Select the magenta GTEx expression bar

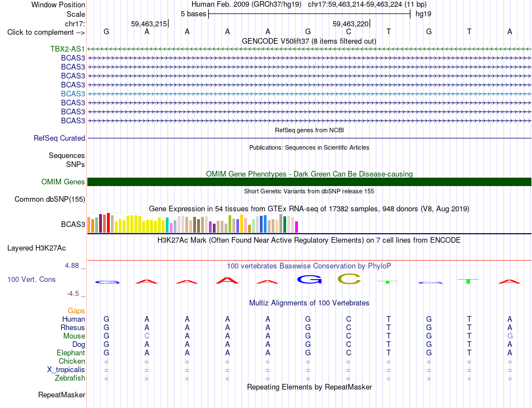click(x=297, y=227)
